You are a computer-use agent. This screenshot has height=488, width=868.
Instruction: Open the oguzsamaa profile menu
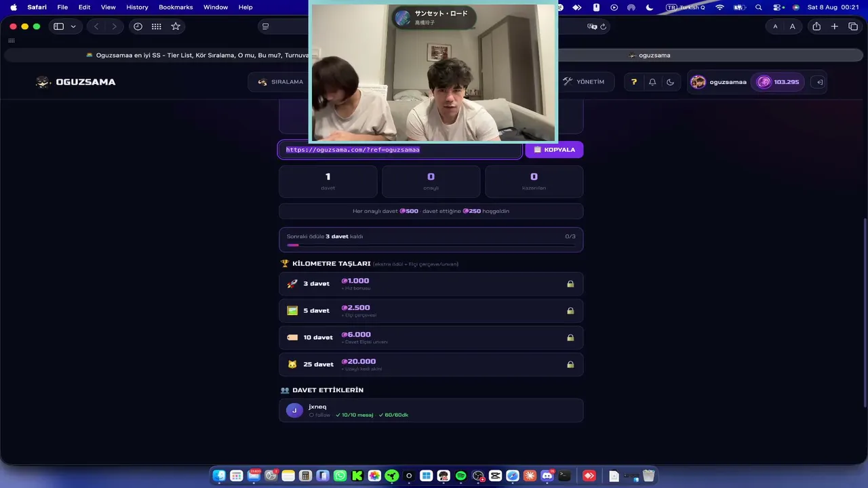coord(719,82)
